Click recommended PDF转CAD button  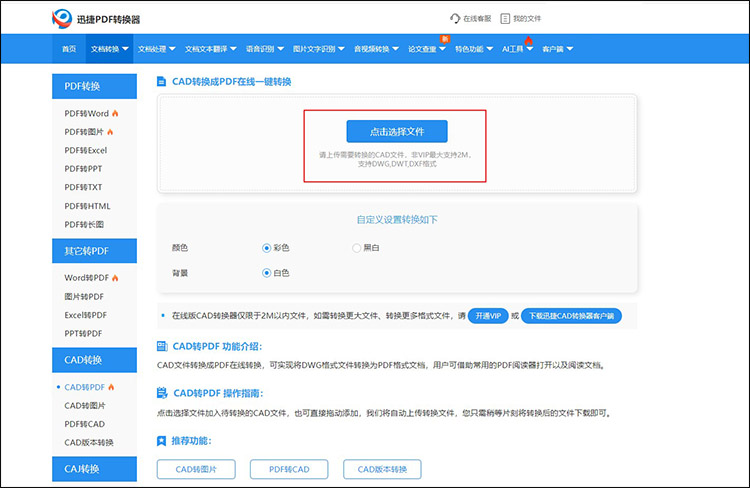(289, 469)
